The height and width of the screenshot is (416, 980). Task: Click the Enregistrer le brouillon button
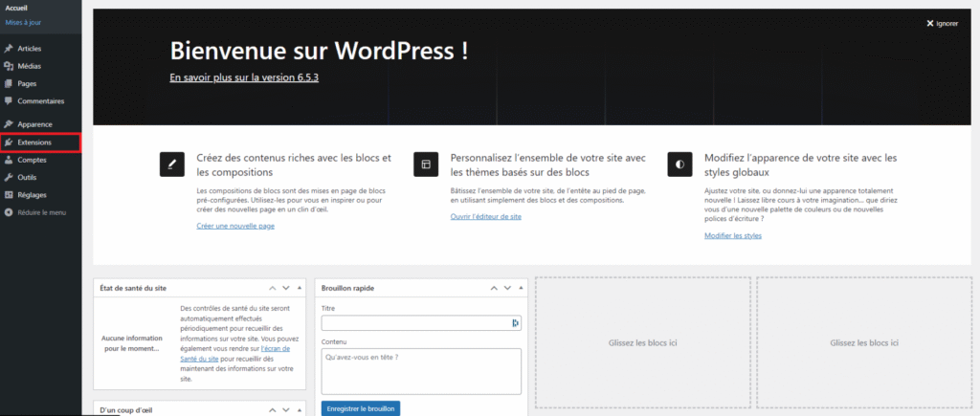pos(361,408)
